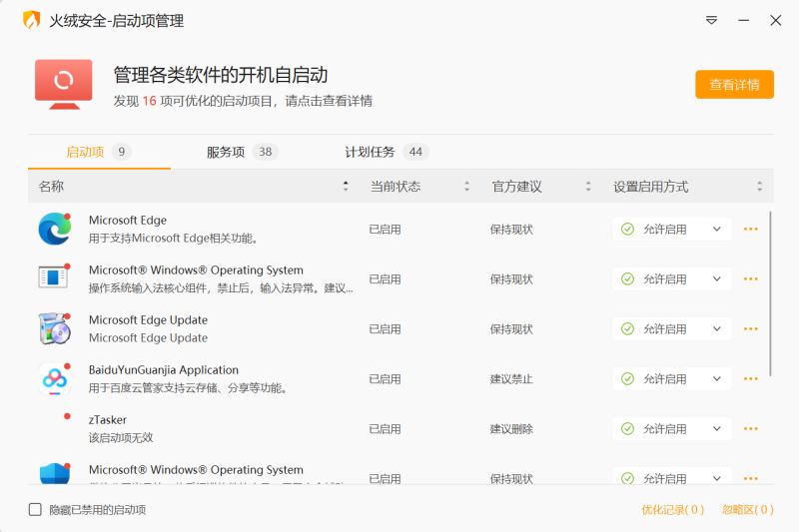
Task: Sort by 名称 column arrows
Action: coord(346,187)
